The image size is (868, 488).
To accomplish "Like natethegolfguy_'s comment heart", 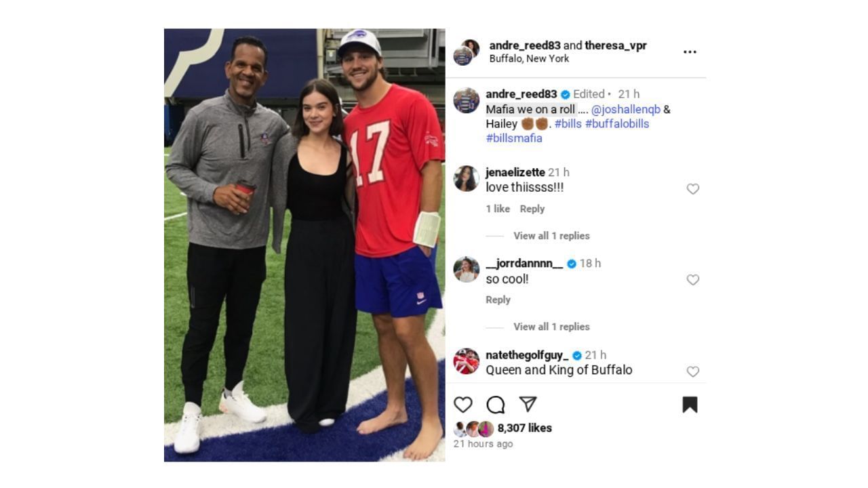I will pos(692,371).
